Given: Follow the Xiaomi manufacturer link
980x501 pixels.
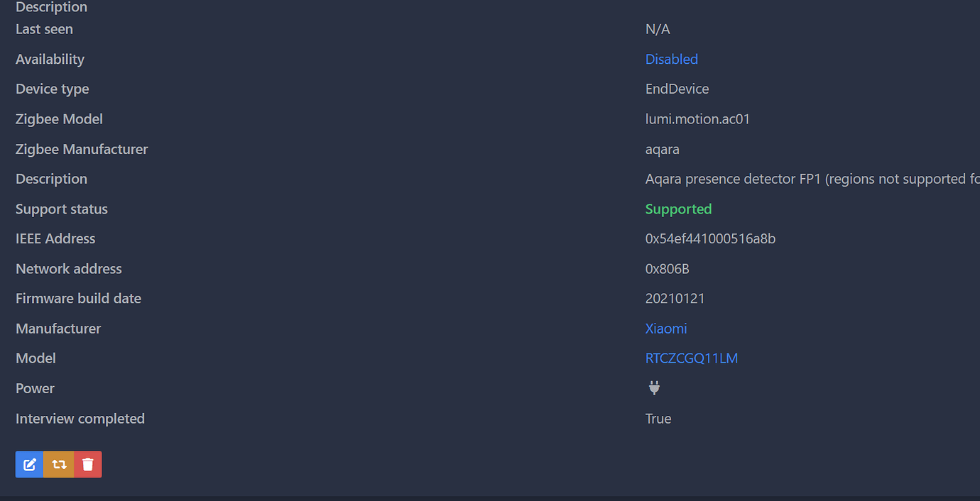Looking at the screenshot, I should point(665,329).
